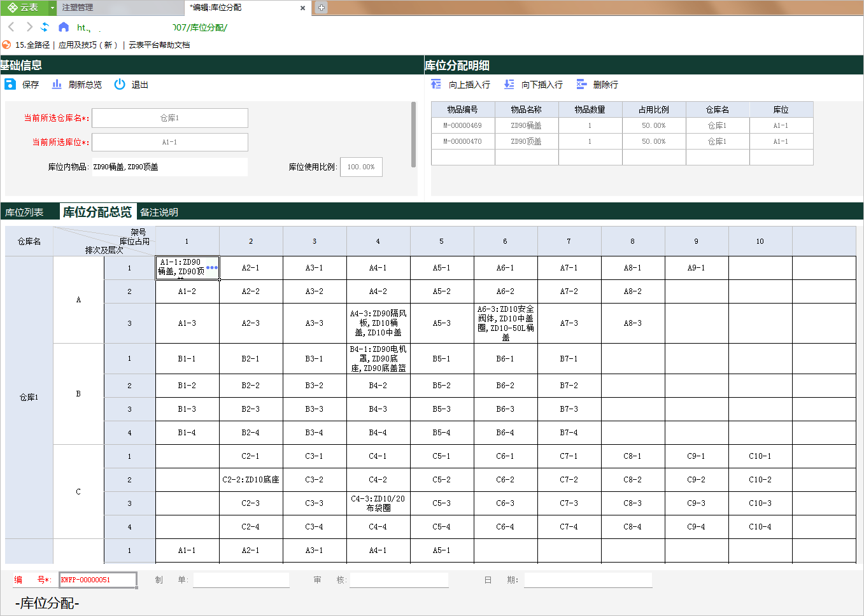Select the 库位分配总览 tab
This screenshot has height=616, width=864.
(97, 212)
